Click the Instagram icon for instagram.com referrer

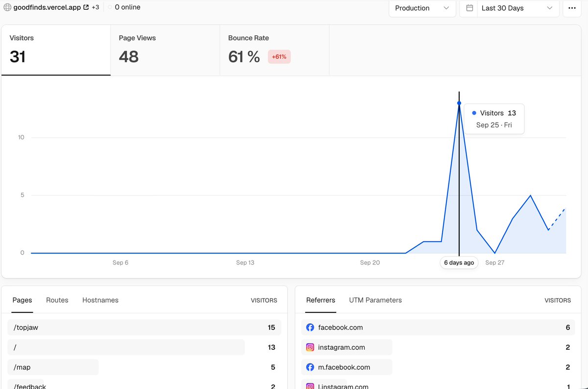(x=310, y=347)
